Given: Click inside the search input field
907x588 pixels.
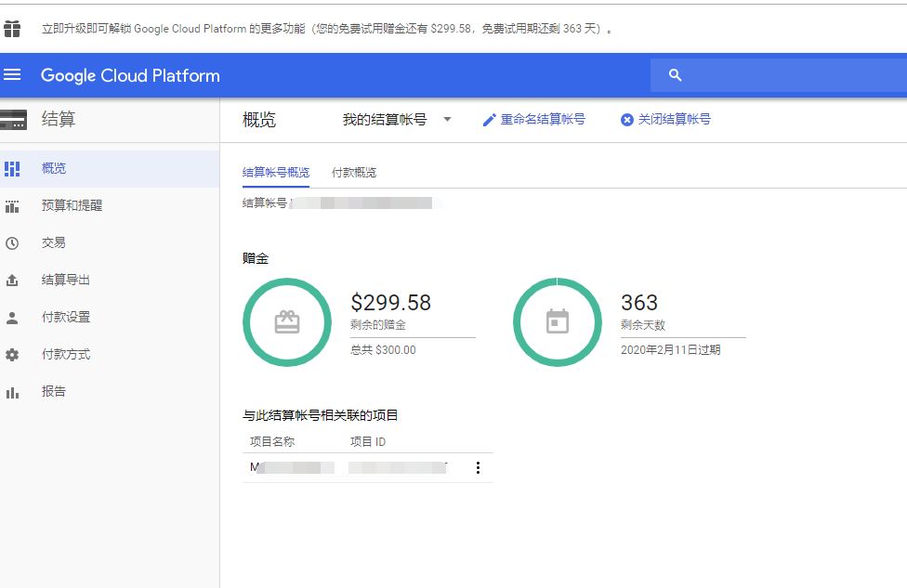Looking at the screenshot, I should [779, 75].
